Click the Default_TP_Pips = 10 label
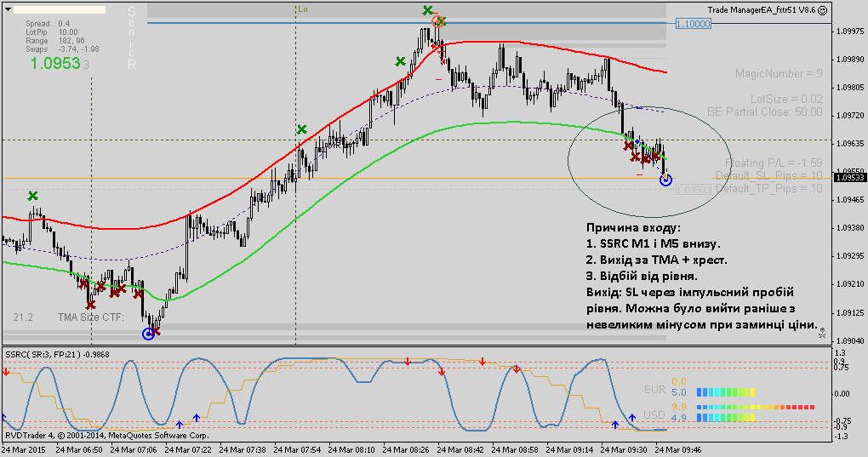868x457 pixels. (x=768, y=188)
